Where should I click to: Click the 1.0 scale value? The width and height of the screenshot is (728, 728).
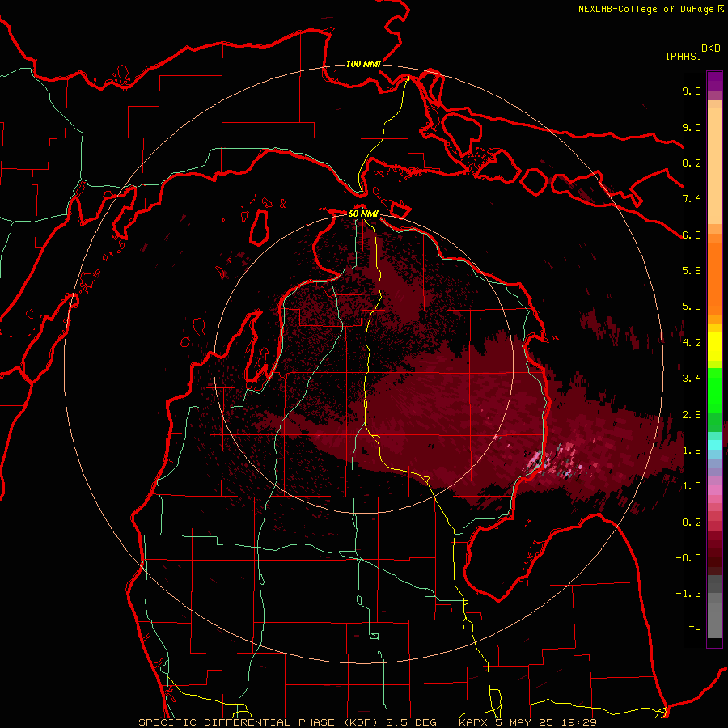(x=692, y=486)
